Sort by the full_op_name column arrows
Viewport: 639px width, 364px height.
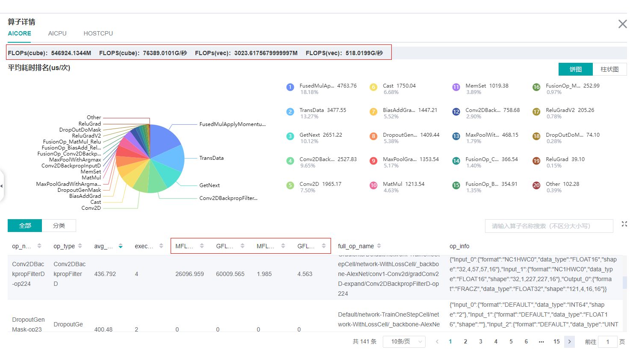click(379, 246)
